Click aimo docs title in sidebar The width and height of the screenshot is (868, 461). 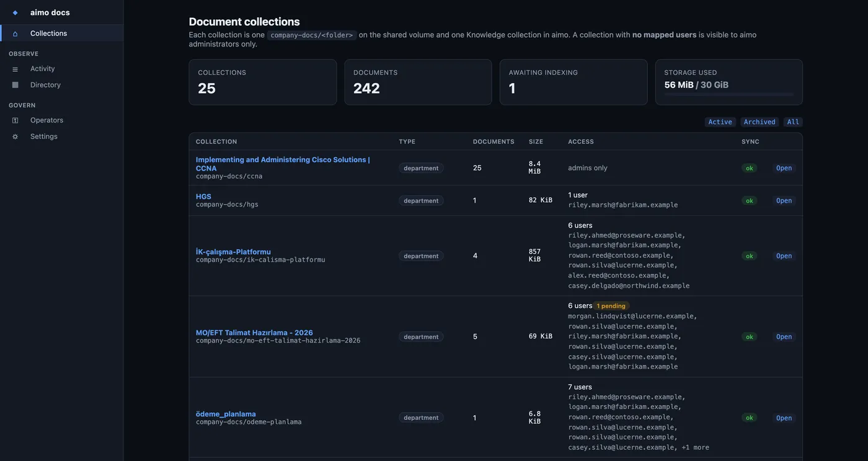pos(50,12)
